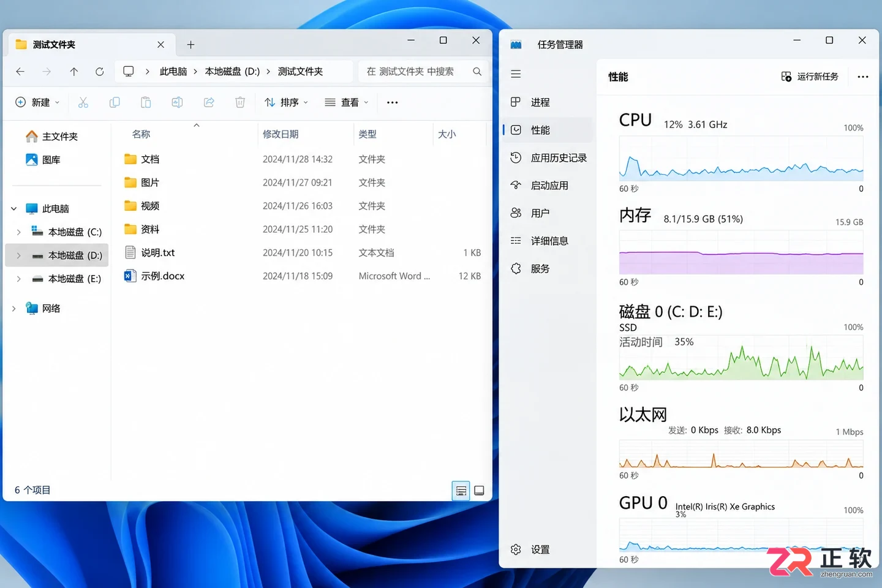Click the Paste clipboard icon in File Explorer
This screenshot has height=588, width=882.
click(x=146, y=102)
